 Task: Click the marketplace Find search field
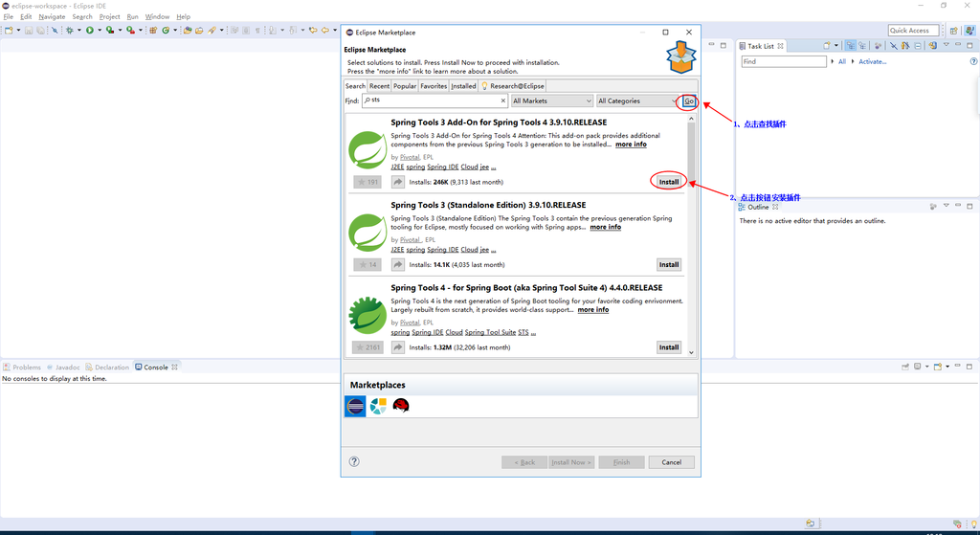(x=435, y=100)
